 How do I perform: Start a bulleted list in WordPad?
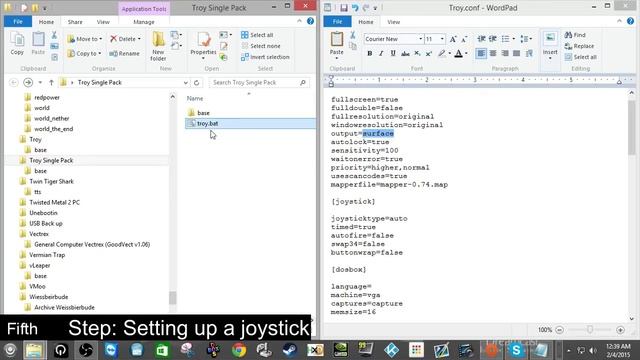point(505,39)
